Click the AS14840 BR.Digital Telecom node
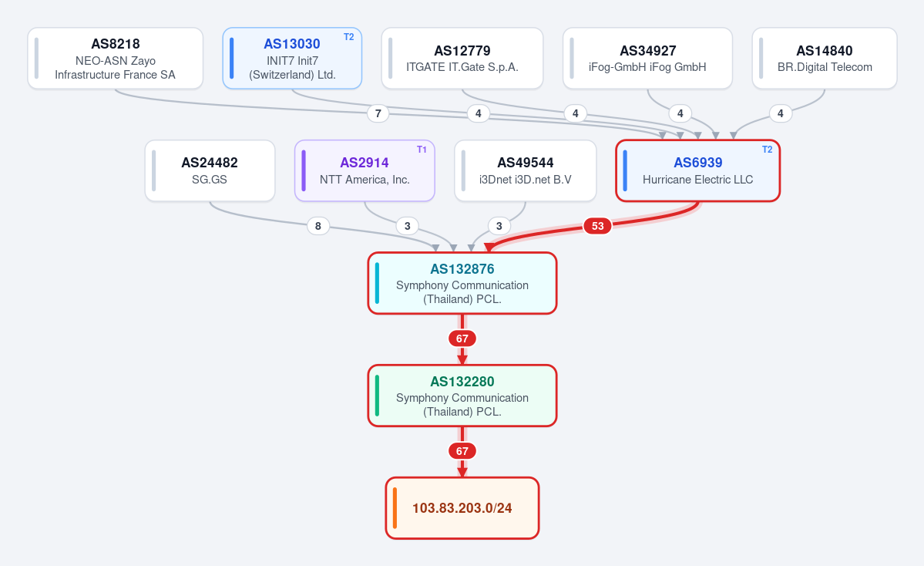The height and width of the screenshot is (566, 924). tap(825, 59)
